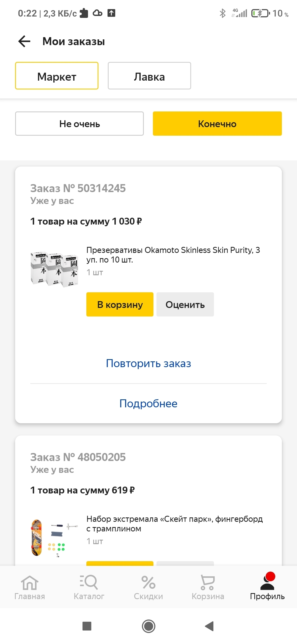The image size is (297, 644).
Task: Add Okamoto item В корзину
Action: tap(120, 304)
